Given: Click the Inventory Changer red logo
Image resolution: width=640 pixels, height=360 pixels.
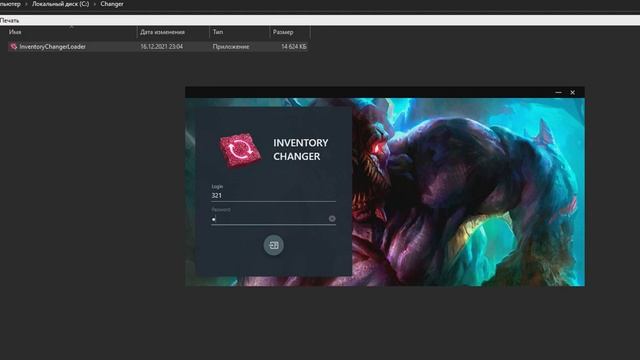Looking at the screenshot, I should coord(240,150).
